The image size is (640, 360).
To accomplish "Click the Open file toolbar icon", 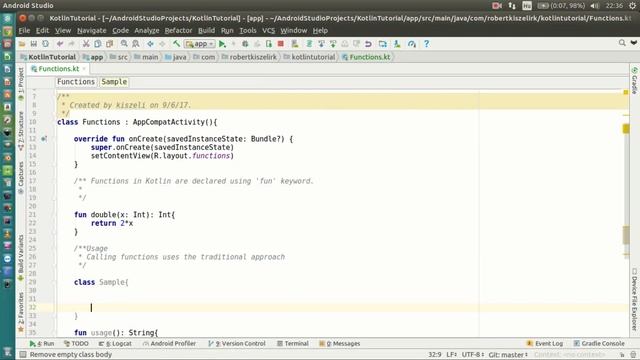I will (22, 44).
